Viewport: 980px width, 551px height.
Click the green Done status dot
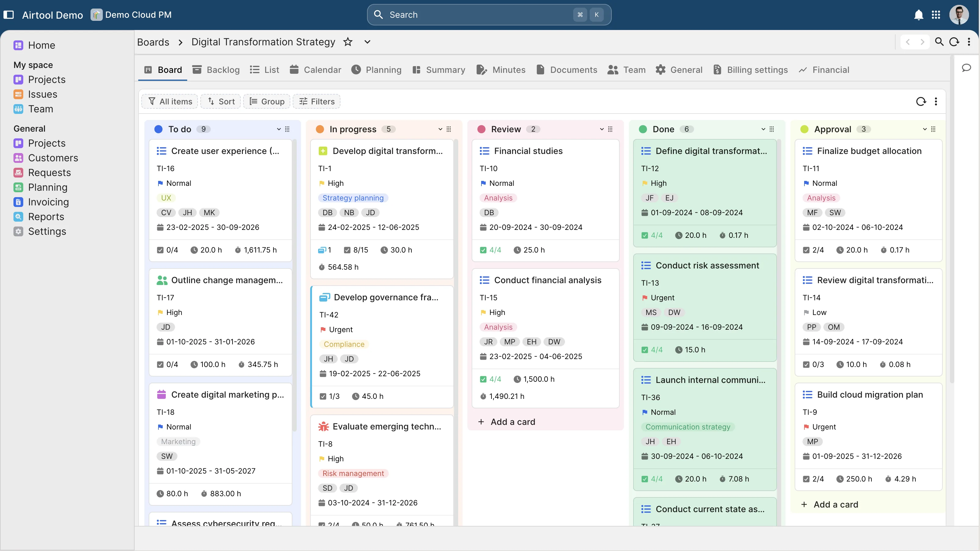(643, 129)
